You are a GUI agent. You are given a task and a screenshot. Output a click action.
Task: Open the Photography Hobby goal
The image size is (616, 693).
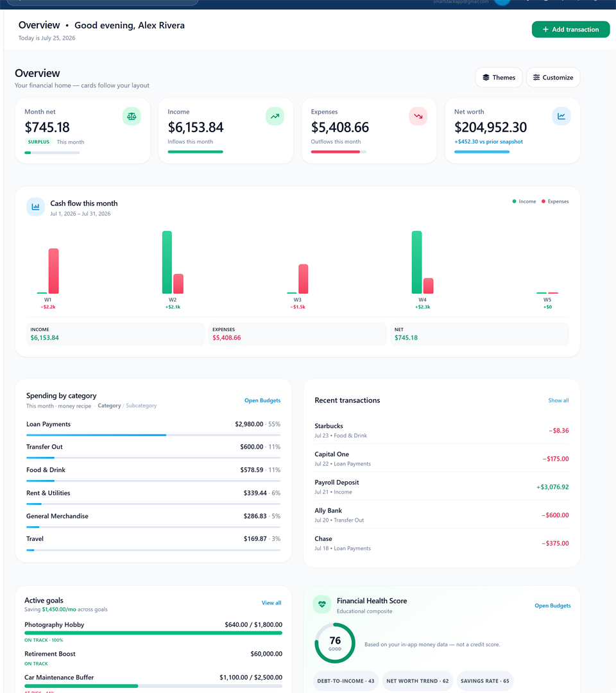[x=153, y=631]
